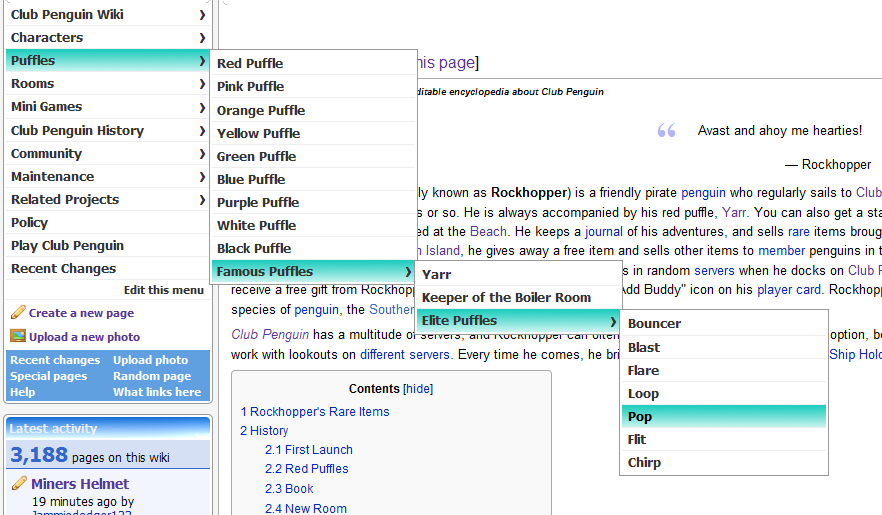The width and height of the screenshot is (882, 515).
Task: Follow the member link in article
Action: point(781,251)
